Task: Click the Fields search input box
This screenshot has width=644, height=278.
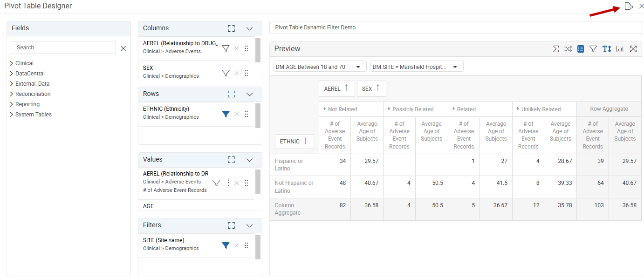Action: point(63,47)
